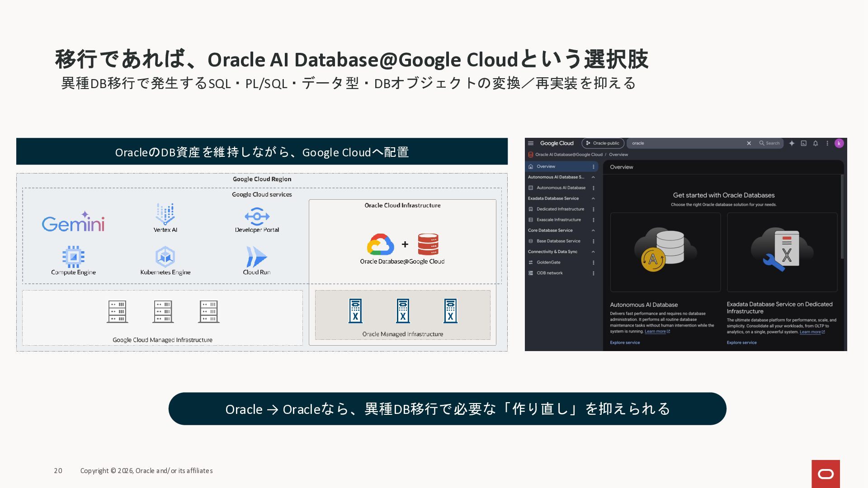
Task: Open kebab menu beside Autonomous AI Database
Action: click(594, 188)
